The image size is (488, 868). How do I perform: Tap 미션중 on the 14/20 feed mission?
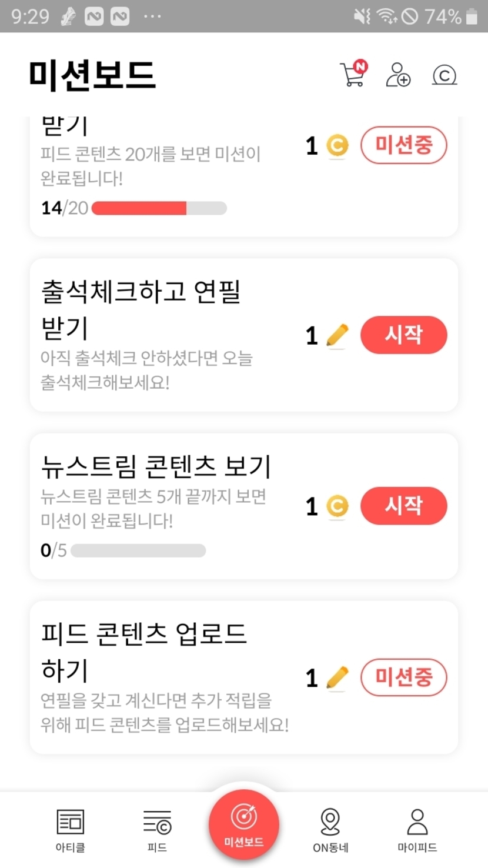(x=403, y=145)
